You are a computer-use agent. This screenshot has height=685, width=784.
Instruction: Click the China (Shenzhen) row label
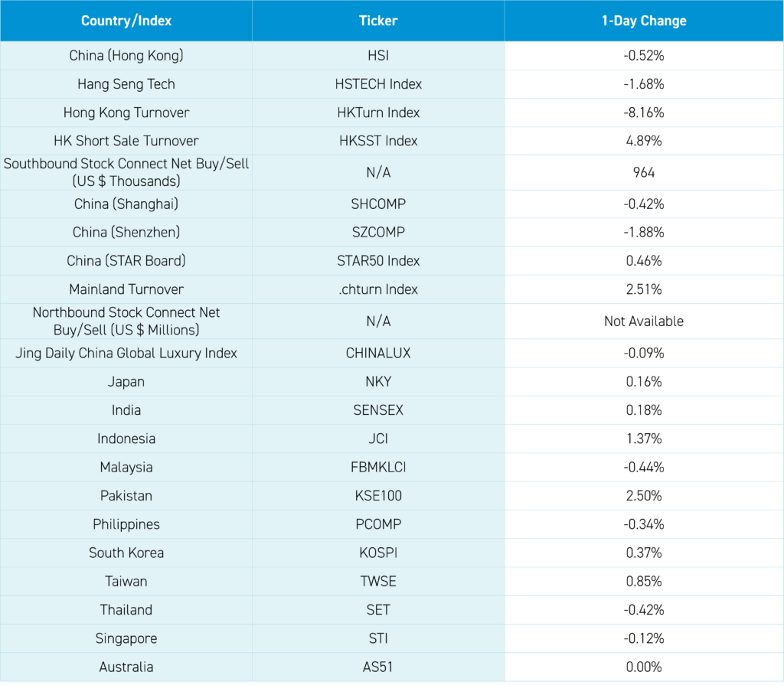[x=126, y=233]
